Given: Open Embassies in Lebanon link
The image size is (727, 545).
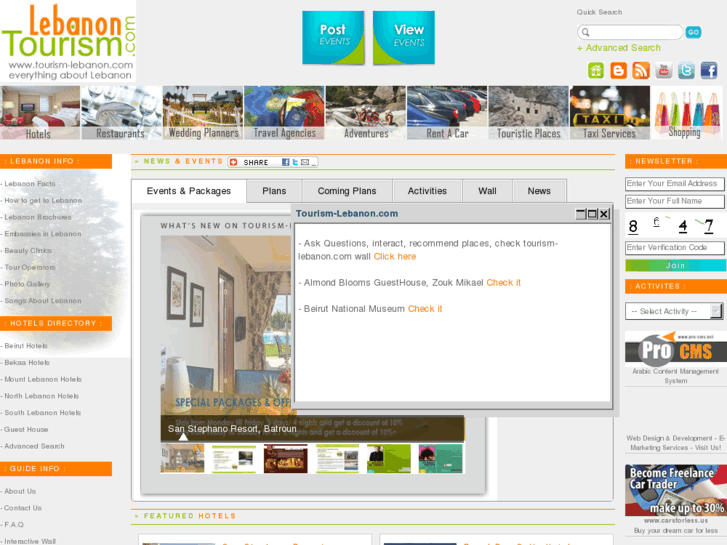Looking at the screenshot, I should click(x=43, y=234).
